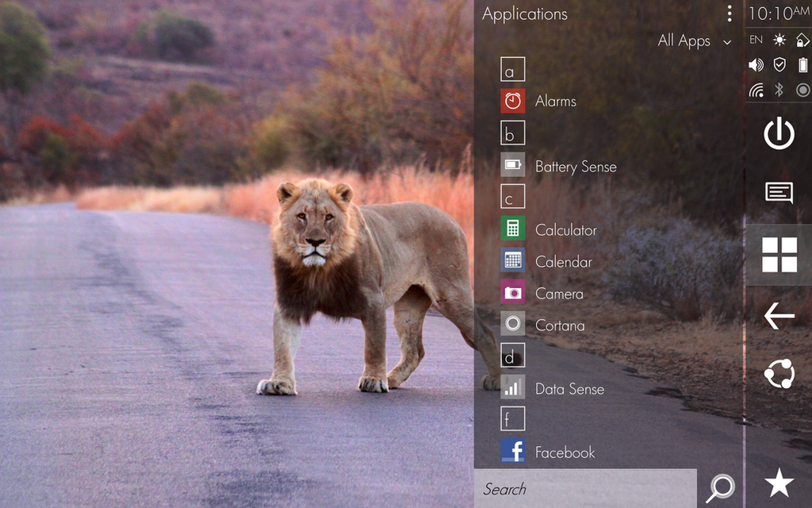Launch Battery Sense from the list
This screenshot has height=508, width=812.
pyautogui.click(x=559, y=166)
